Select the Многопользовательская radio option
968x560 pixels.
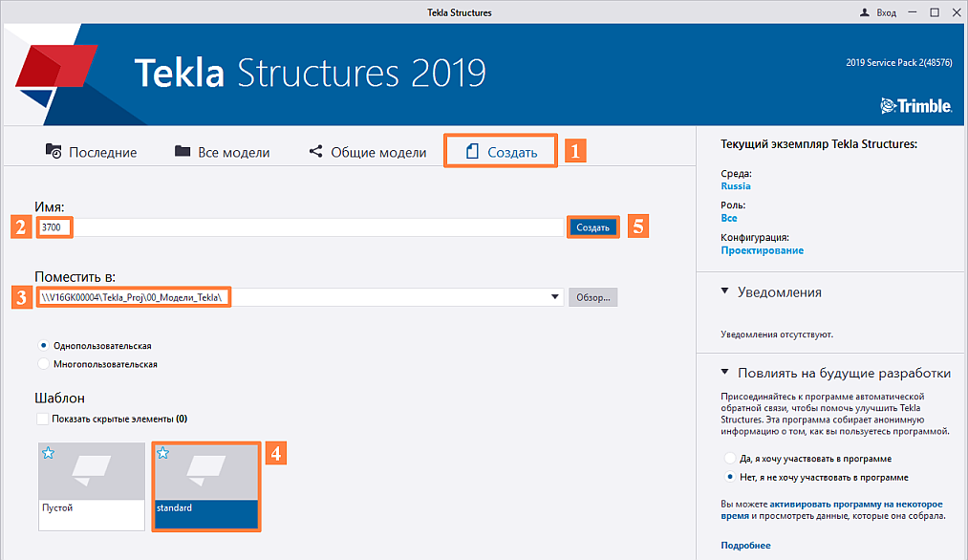43,364
